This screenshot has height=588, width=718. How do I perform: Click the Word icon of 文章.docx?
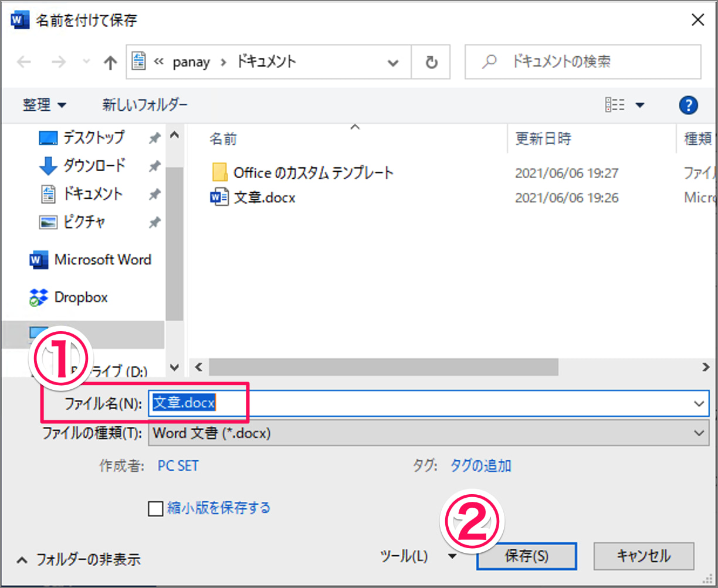[x=219, y=198]
